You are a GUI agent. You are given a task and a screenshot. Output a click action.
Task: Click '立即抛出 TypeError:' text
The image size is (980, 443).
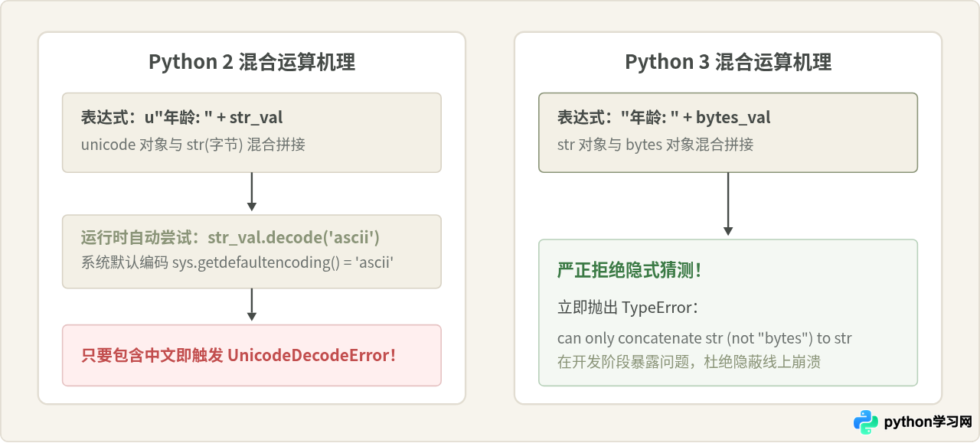point(628,308)
